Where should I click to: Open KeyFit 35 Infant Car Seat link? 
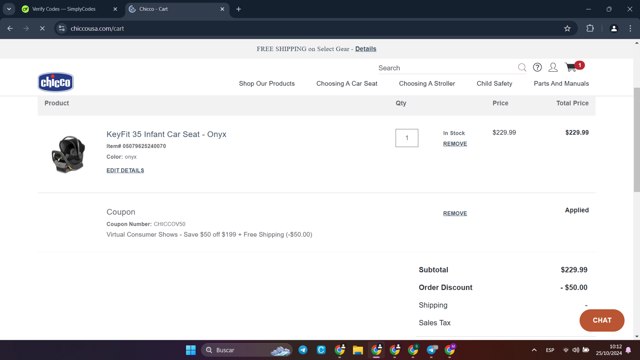tap(166, 134)
